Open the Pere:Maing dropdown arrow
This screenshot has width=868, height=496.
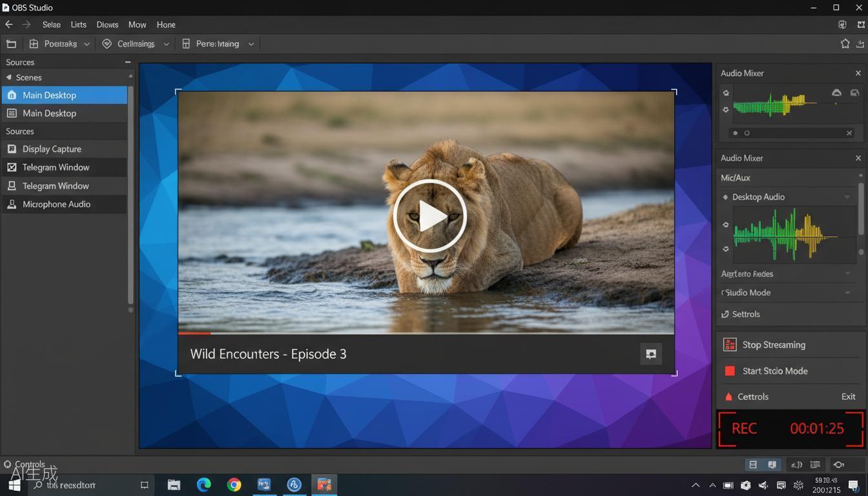tap(251, 44)
